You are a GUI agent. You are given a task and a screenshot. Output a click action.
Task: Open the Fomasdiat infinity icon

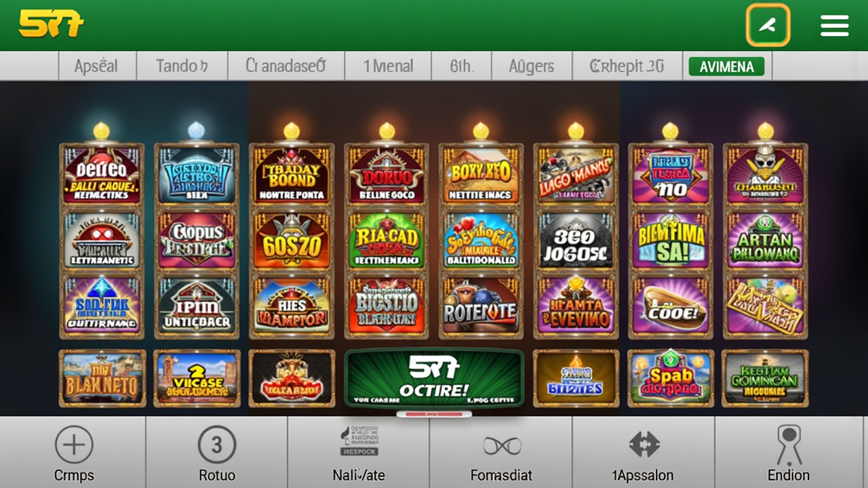coord(502,446)
